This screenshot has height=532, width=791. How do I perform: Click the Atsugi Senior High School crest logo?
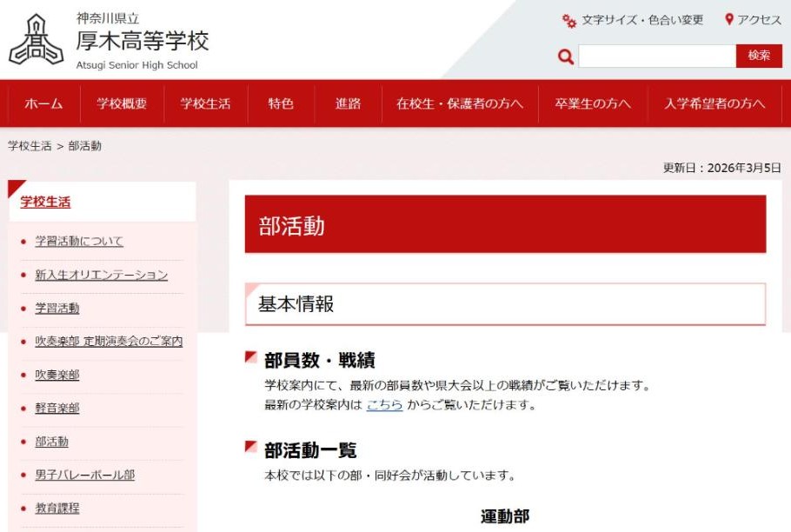click(x=37, y=40)
